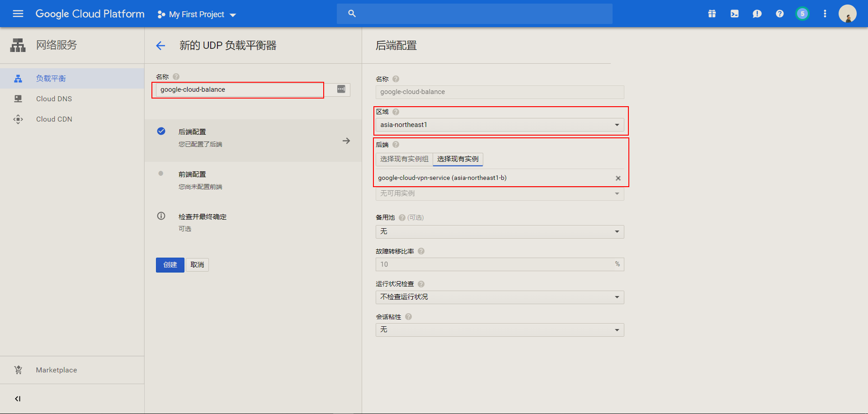Click the Marketplace cart icon
This screenshot has width=868, height=414.
[x=18, y=370]
